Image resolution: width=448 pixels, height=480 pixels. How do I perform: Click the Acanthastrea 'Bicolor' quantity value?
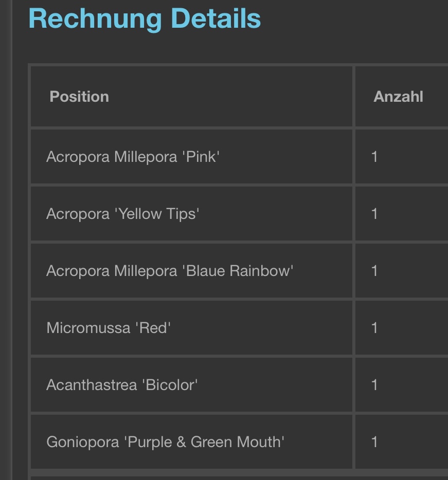point(374,385)
